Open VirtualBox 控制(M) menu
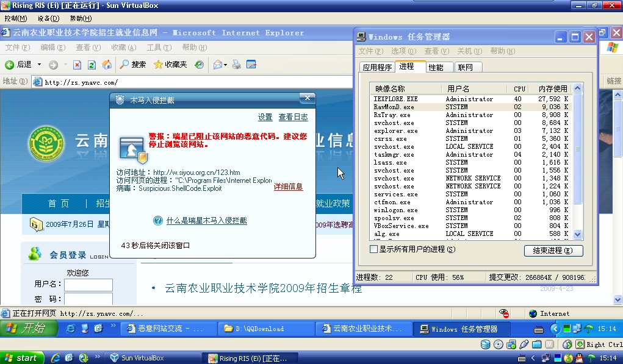The width and height of the screenshot is (623, 364). [x=15, y=18]
